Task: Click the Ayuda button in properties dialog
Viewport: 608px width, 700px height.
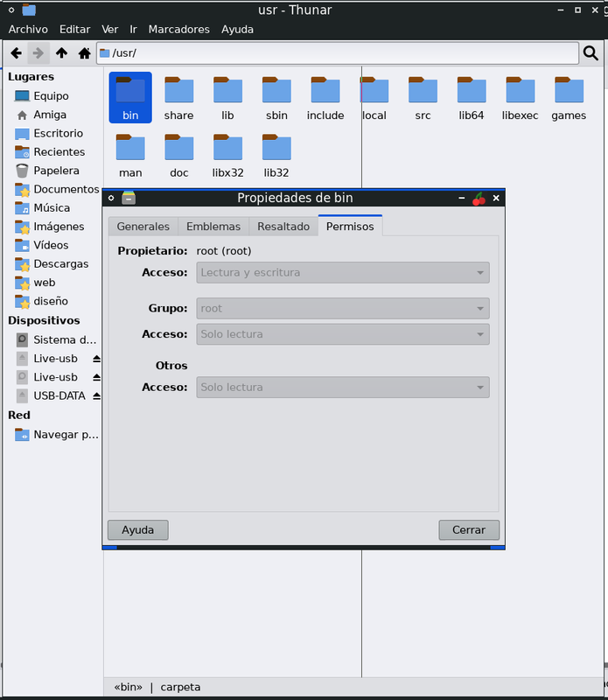Action: (138, 530)
